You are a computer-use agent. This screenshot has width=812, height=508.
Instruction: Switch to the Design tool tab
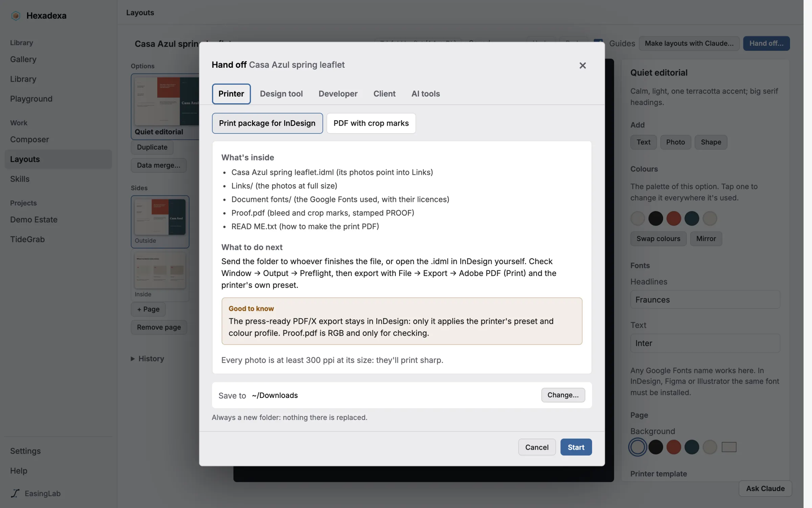(281, 94)
